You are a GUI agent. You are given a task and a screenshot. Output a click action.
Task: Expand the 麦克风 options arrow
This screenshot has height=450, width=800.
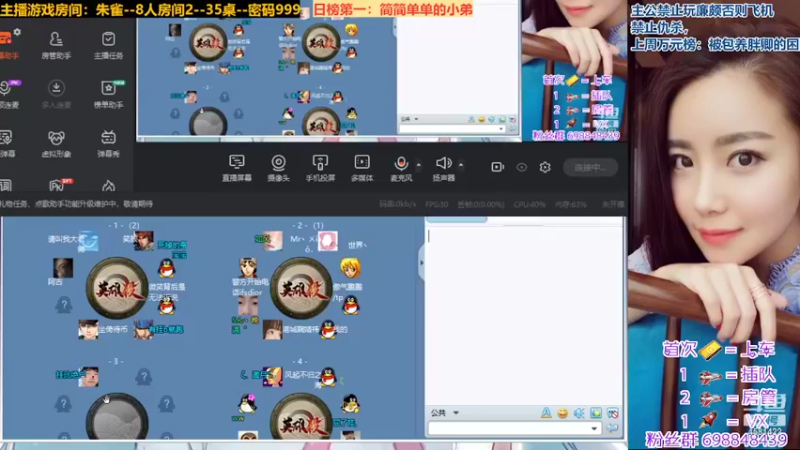(x=419, y=165)
